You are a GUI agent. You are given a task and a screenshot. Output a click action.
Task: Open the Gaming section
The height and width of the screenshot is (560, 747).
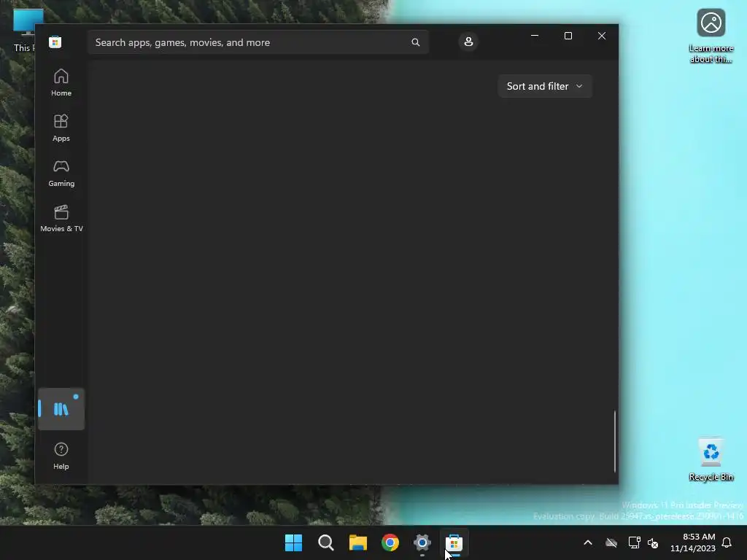click(61, 174)
